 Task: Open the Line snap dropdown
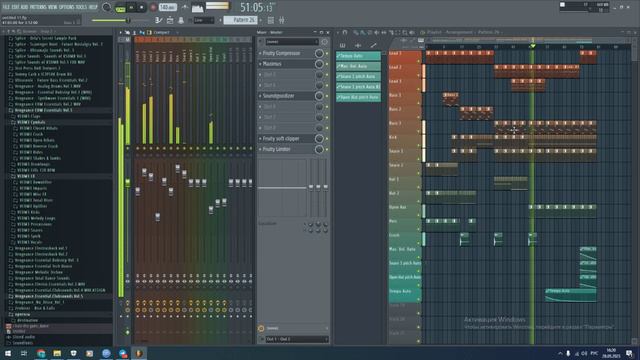204,20
